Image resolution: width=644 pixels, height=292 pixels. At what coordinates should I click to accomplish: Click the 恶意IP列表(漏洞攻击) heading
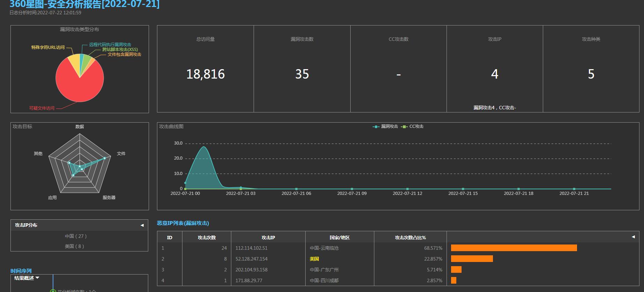(183, 223)
